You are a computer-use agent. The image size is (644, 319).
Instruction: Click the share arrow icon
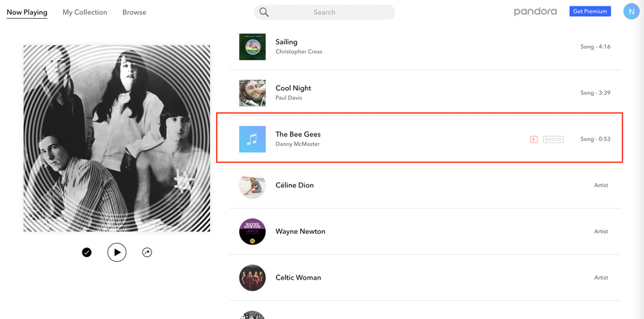tap(147, 252)
